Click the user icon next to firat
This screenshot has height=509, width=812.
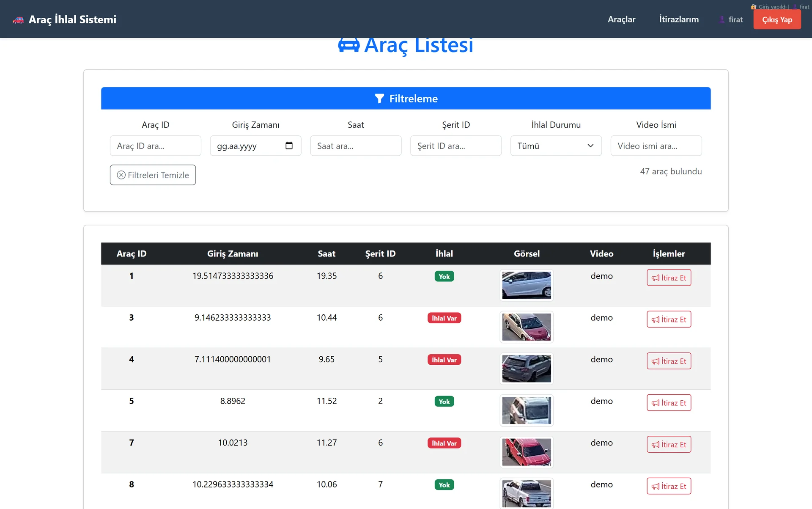pyautogui.click(x=722, y=20)
